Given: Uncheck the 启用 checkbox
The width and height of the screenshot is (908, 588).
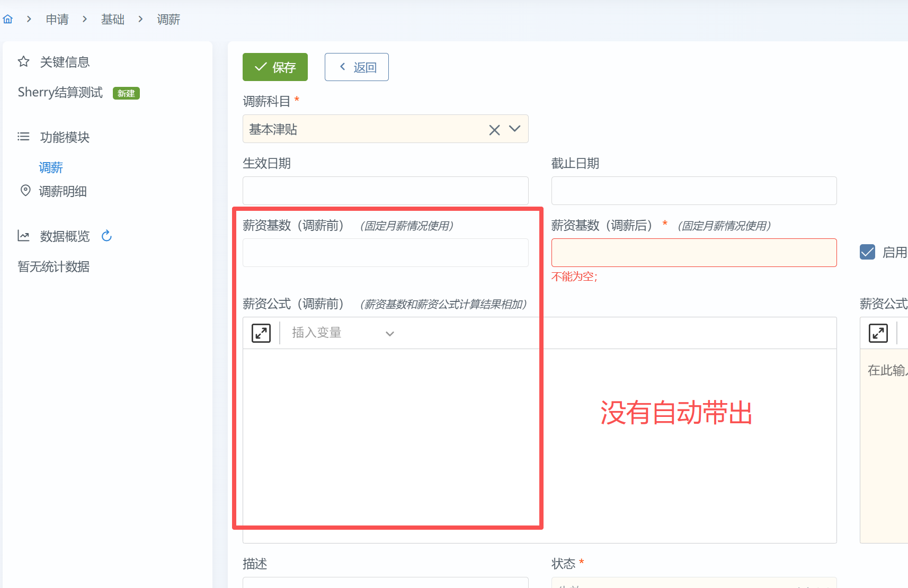Looking at the screenshot, I should 867,252.
